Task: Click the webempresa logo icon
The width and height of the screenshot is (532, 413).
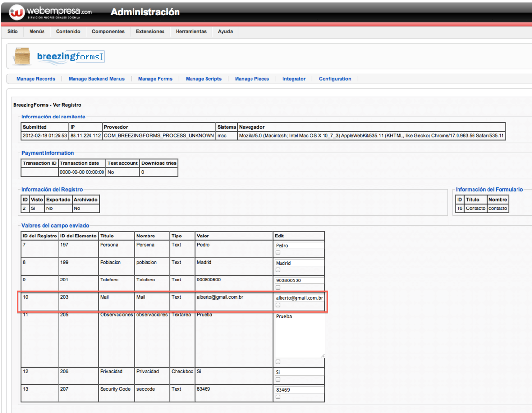Action: [x=16, y=12]
